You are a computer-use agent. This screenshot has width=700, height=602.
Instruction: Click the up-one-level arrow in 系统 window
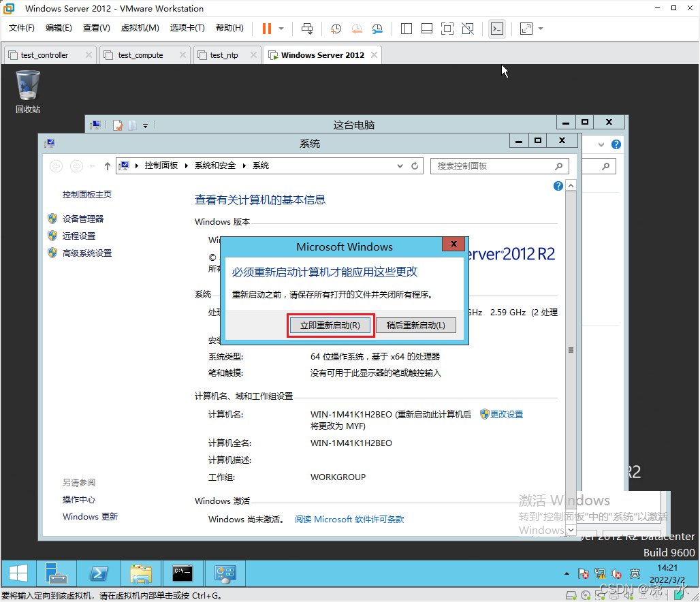click(107, 166)
